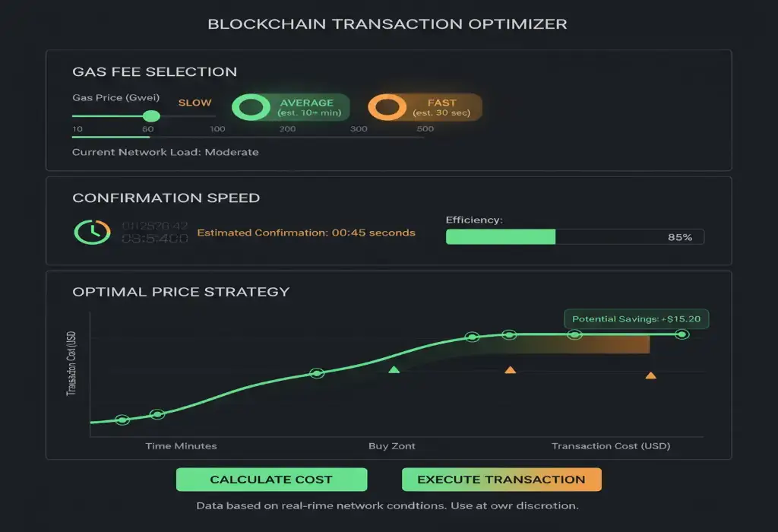Click the green triangle marker above Buy Zont

coord(394,370)
